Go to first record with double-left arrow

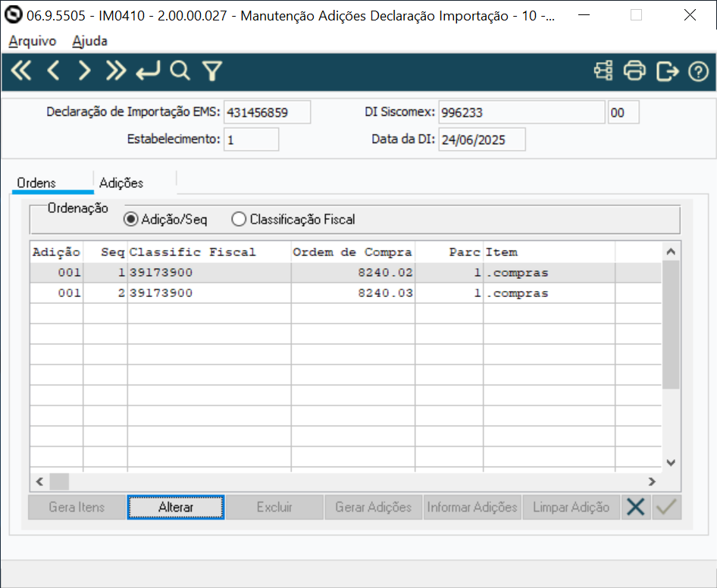click(x=21, y=71)
